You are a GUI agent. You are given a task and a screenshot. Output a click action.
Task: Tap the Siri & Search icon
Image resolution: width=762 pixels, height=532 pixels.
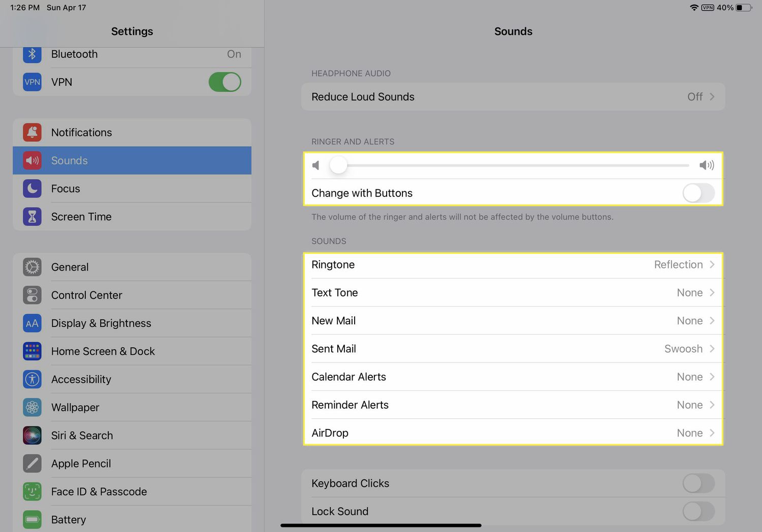point(32,436)
